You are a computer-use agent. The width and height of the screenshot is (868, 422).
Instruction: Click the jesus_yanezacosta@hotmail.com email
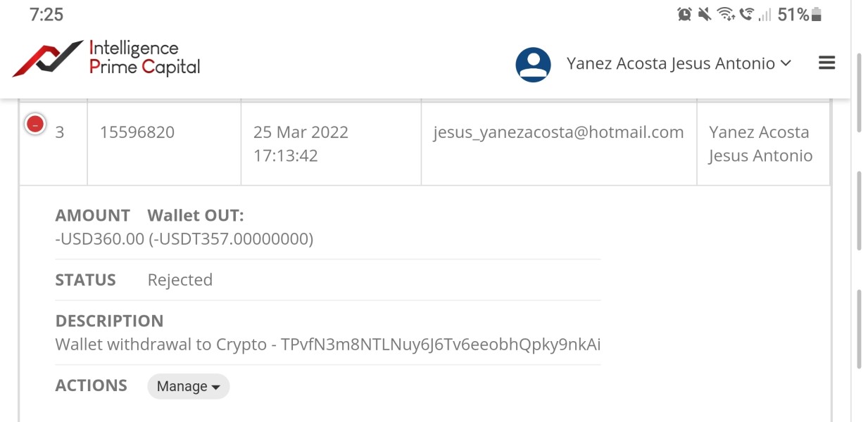tap(558, 132)
